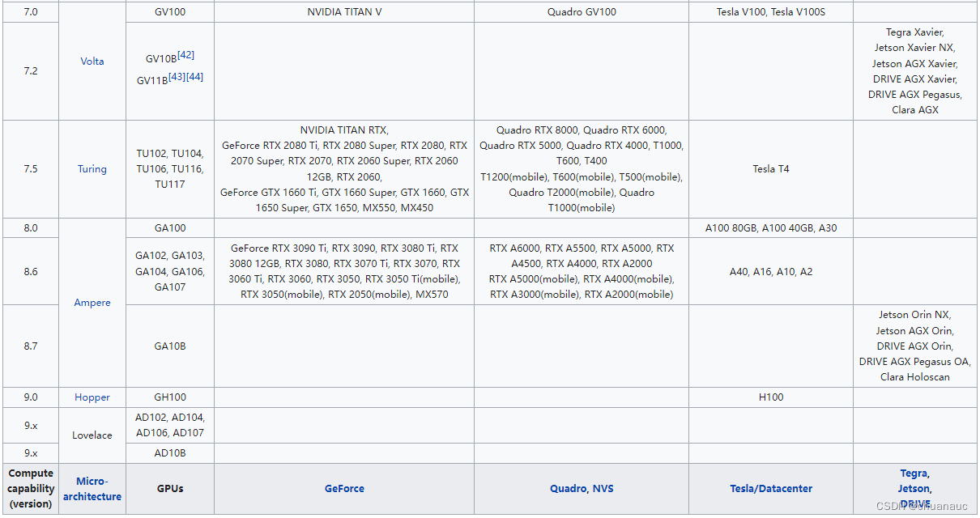Click the 9.0 compute capability cell
This screenshot has width=980, height=518.
point(30,397)
